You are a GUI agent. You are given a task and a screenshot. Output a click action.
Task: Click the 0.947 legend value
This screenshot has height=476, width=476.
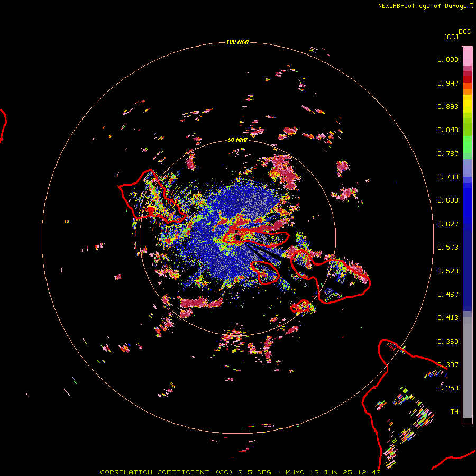pyautogui.click(x=448, y=83)
